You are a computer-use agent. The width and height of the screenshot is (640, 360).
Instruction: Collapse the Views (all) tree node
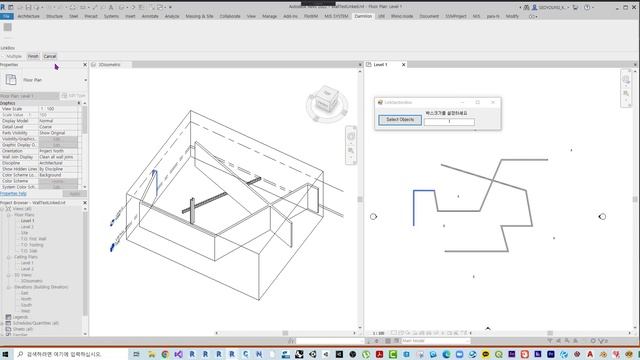[x=2, y=209]
